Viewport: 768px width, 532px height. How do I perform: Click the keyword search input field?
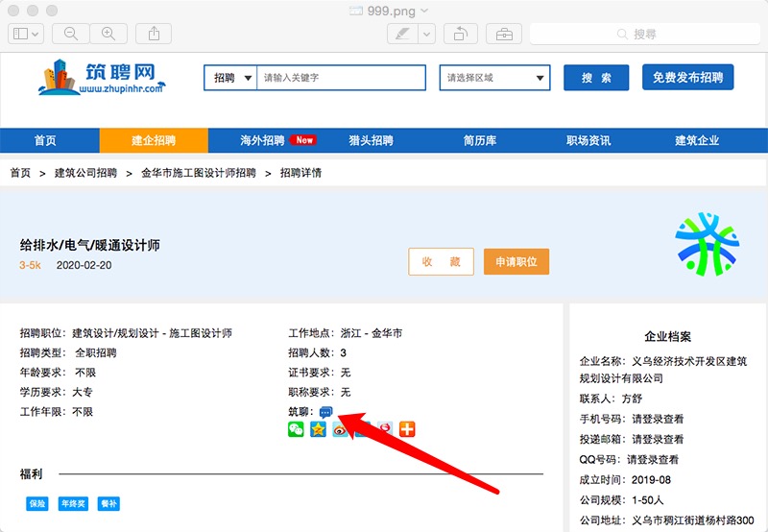pos(341,78)
